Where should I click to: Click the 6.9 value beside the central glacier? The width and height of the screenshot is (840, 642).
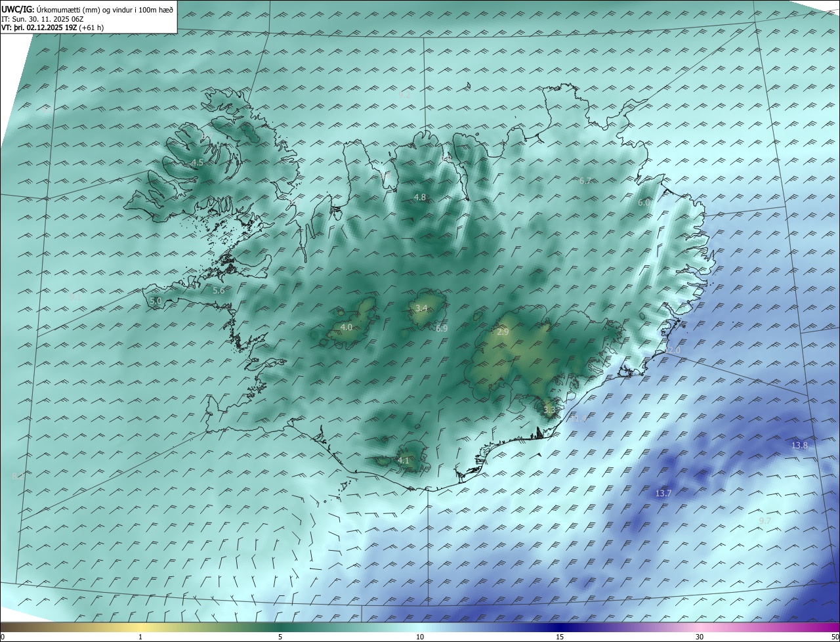tap(442, 328)
